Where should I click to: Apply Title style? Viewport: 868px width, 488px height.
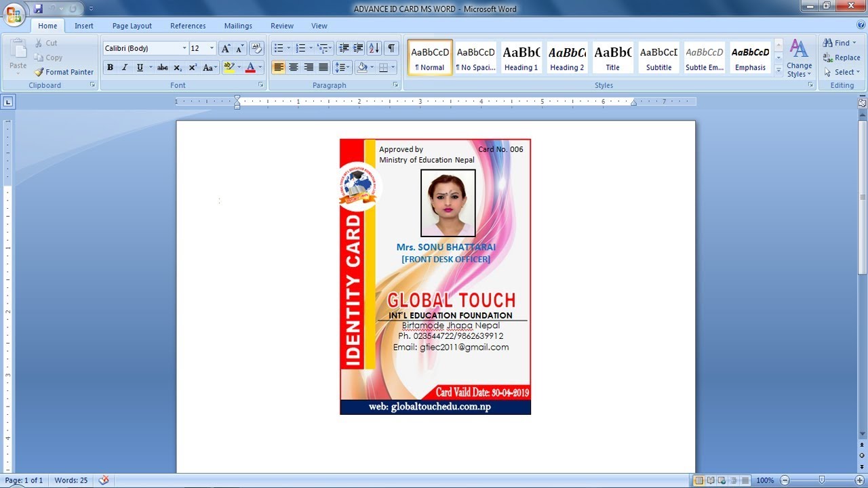612,58
